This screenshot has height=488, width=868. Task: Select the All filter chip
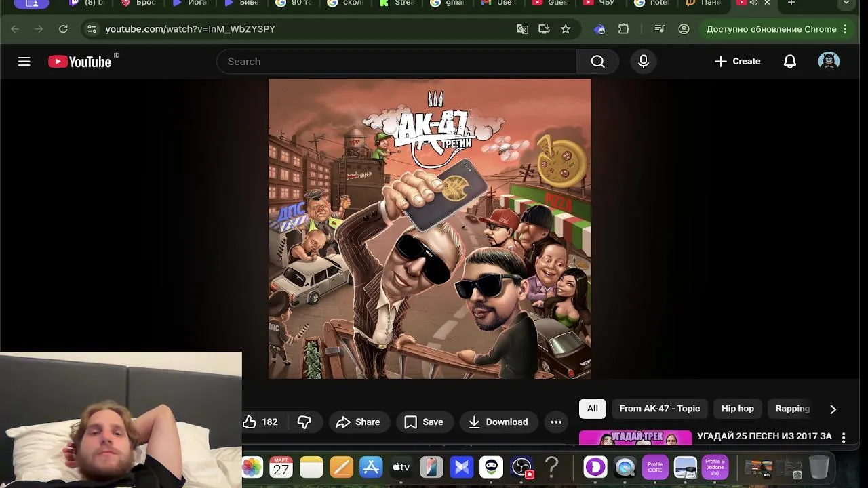click(593, 409)
